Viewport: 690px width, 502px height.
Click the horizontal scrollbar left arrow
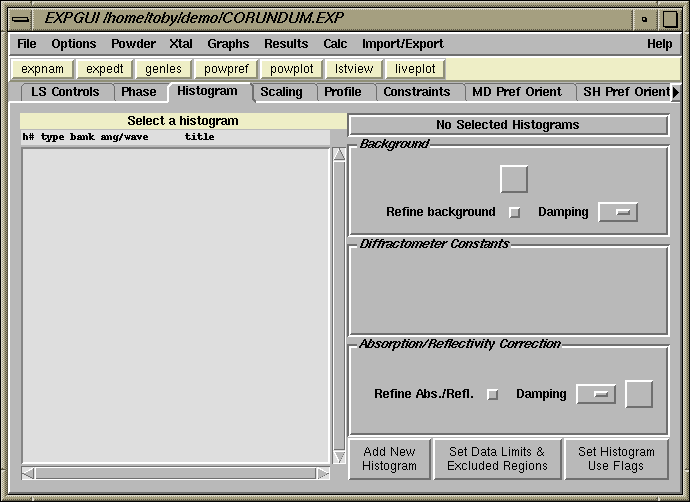[28, 473]
